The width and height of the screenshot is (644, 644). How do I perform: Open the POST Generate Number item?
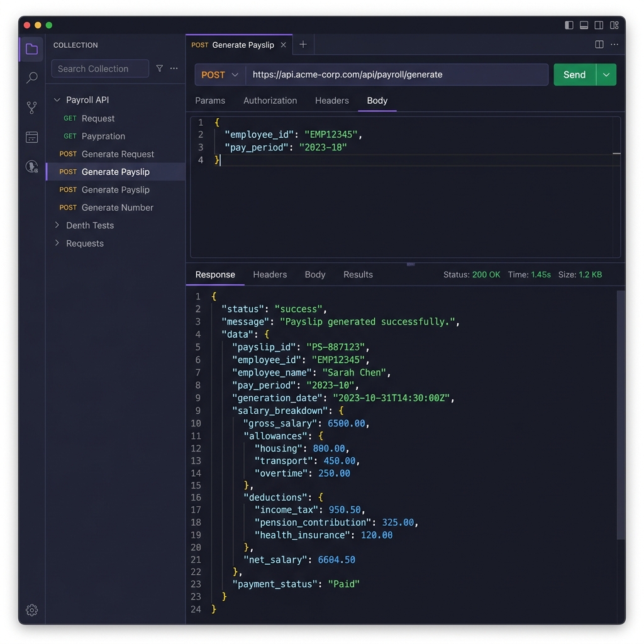[116, 208]
